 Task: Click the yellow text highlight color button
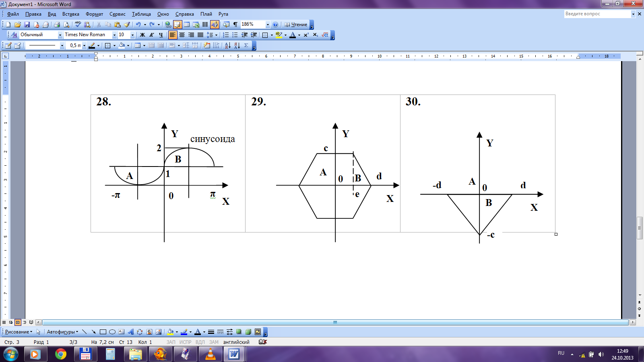click(279, 35)
